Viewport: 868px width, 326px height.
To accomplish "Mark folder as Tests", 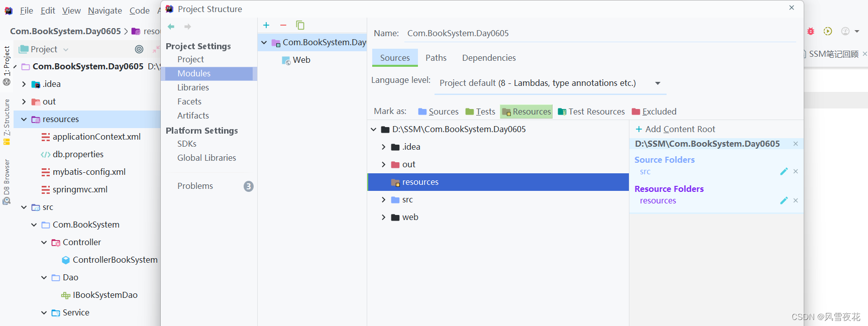I will [480, 112].
